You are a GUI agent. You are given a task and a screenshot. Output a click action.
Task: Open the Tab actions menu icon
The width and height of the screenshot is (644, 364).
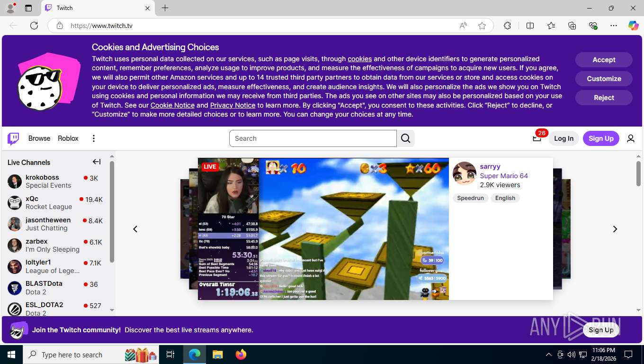pos(28,8)
